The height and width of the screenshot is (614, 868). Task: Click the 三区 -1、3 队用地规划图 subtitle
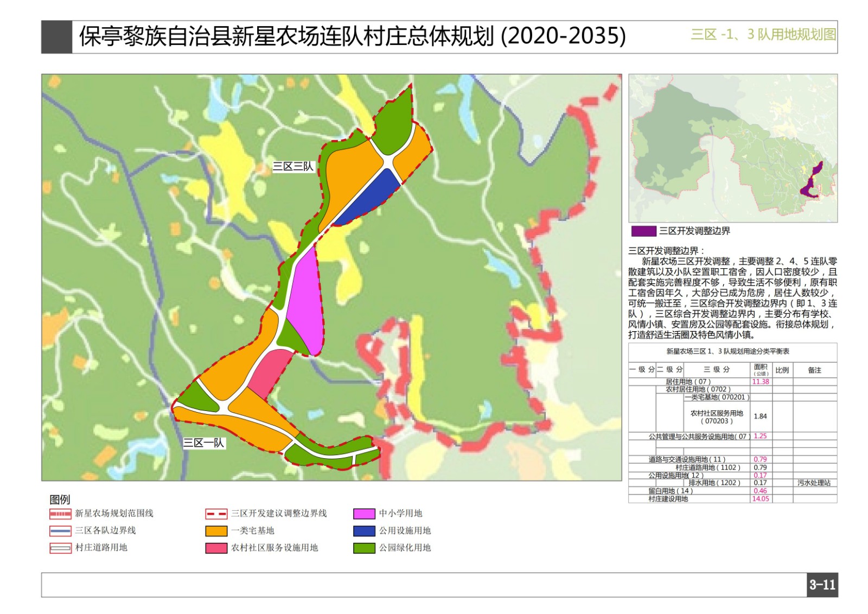pyautogui.click(x=763, y=35)
